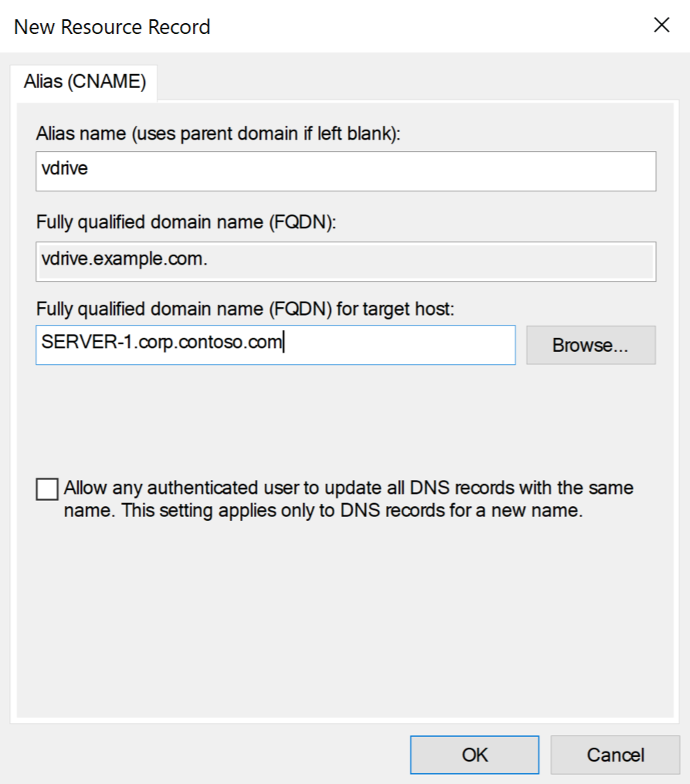This screenshot has height=784, width=690.
Task: Click the "Alias name" field label
Action: 219,133
